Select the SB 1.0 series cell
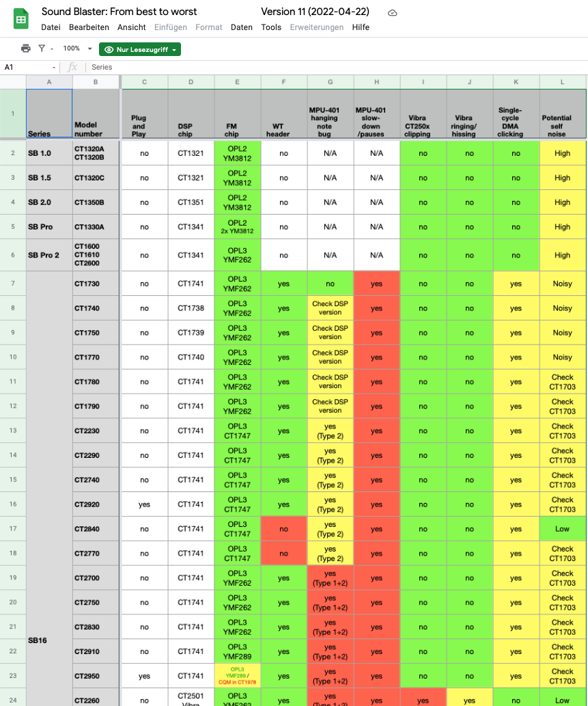 (49, 153)
